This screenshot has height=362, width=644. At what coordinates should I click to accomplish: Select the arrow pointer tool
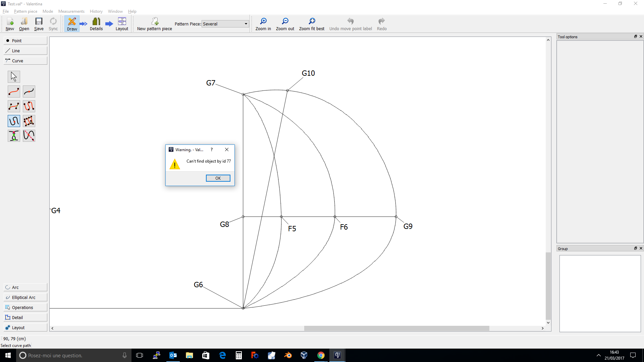[14, 77]
